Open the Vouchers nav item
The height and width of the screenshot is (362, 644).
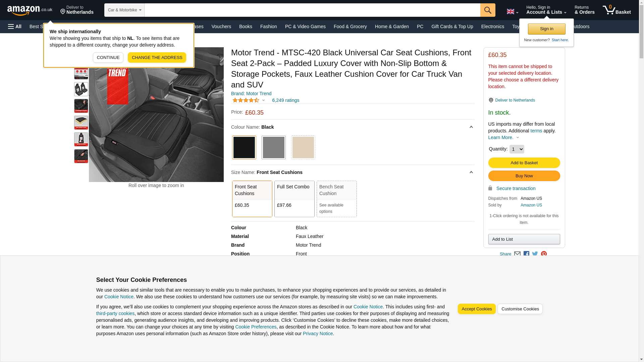[x=221, y=26]
